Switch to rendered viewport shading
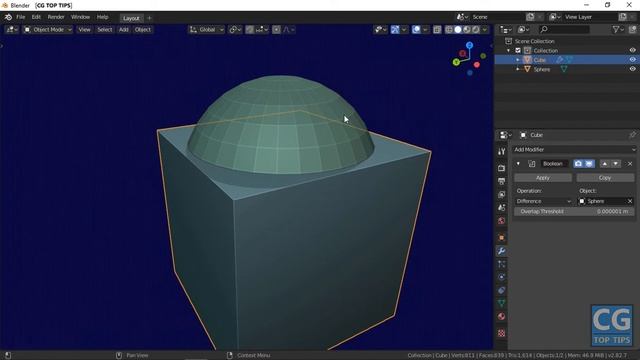This screenshot has height=360, width=640. [x=476, y=30]
